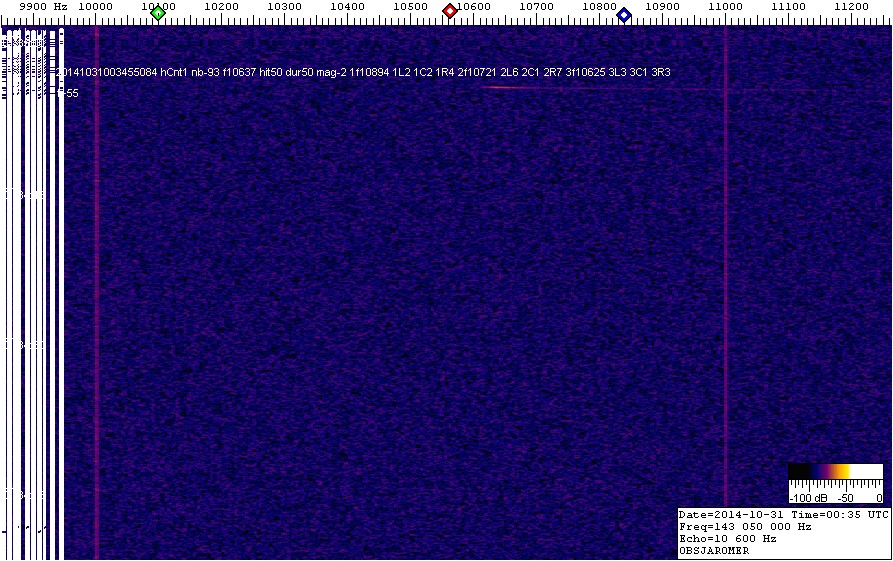Click the blue diamond frequency marker

pyautogui.click(x=624, y=15)
